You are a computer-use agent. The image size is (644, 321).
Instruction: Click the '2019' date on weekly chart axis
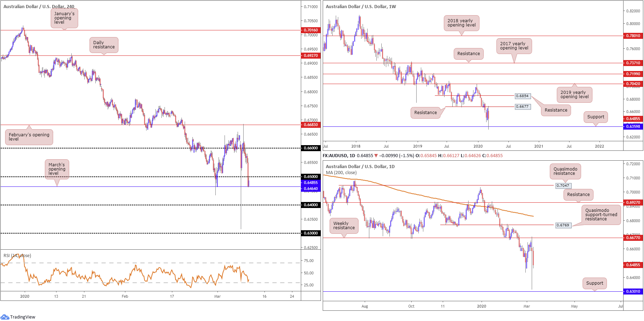pyautogui.click(x=418, y=146)
